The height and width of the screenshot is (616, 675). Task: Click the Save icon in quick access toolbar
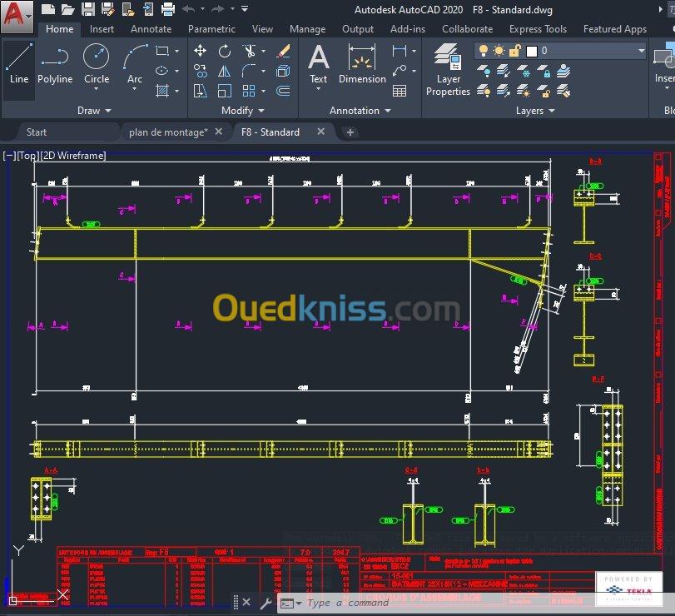click(88, 9)
